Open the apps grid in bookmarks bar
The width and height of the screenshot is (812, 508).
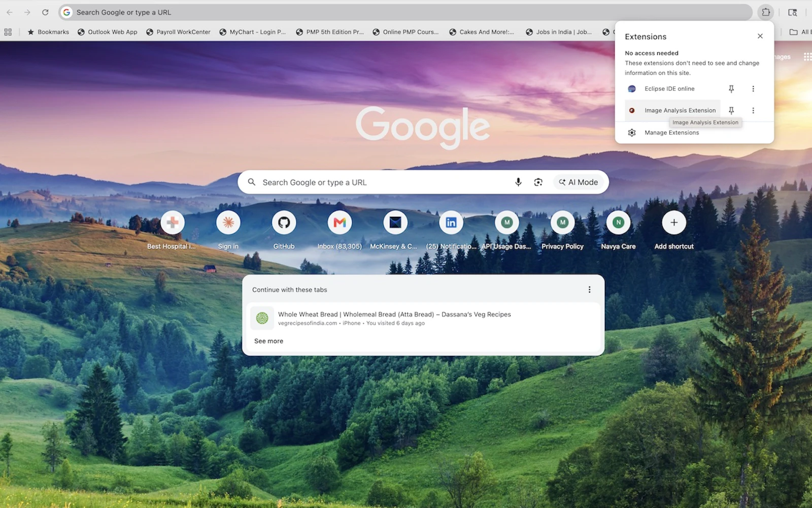(8, 32)
